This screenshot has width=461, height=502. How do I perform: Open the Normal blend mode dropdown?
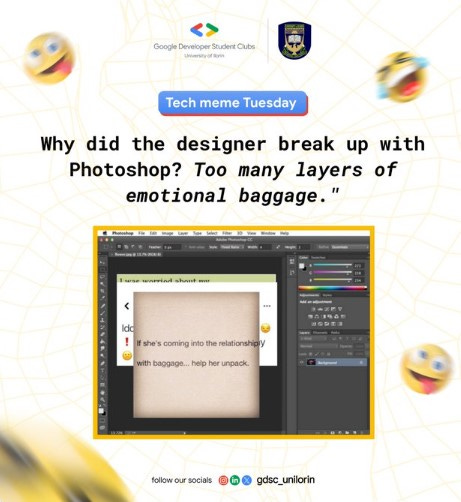(318, 346)
